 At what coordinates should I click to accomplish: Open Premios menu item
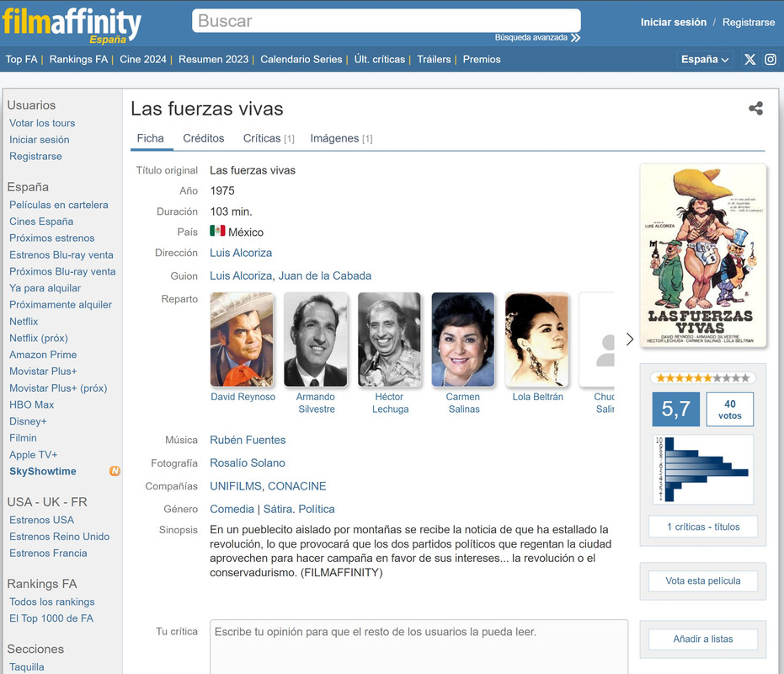[x=482, y=59]
